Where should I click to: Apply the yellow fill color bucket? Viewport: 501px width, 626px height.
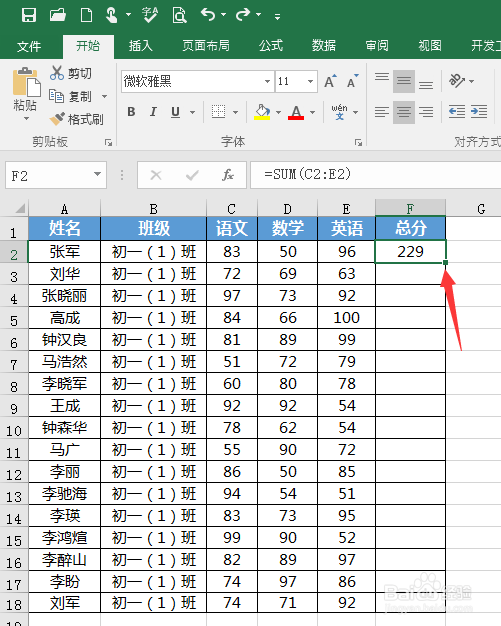coord(262,112)
